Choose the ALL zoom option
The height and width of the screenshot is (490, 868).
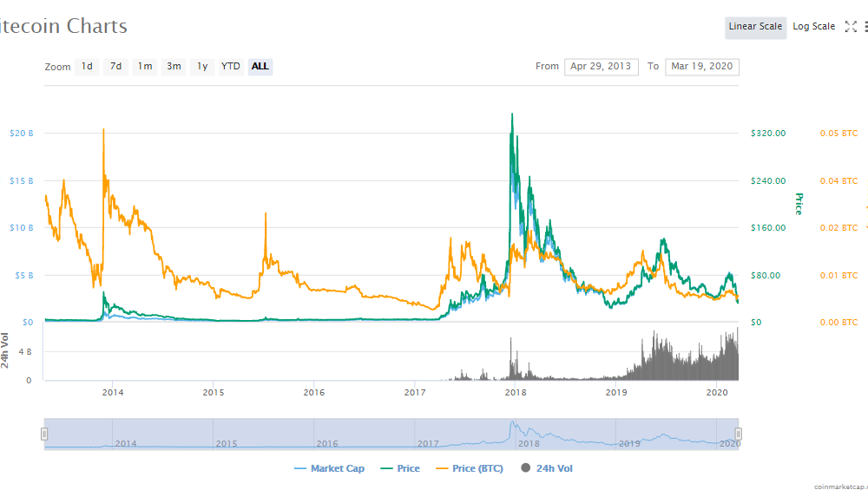tap(260, 67)
